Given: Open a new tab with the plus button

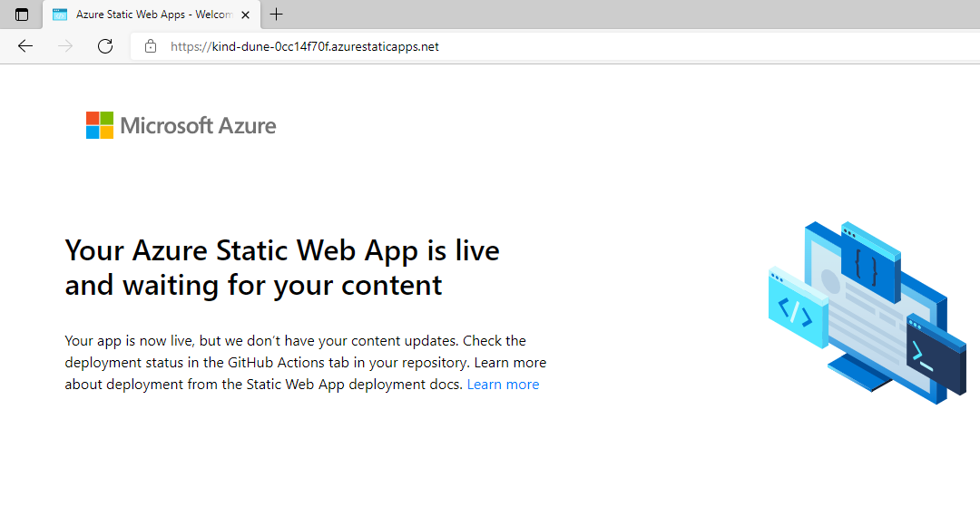Looking at the screenshot, I should (277, 15).
